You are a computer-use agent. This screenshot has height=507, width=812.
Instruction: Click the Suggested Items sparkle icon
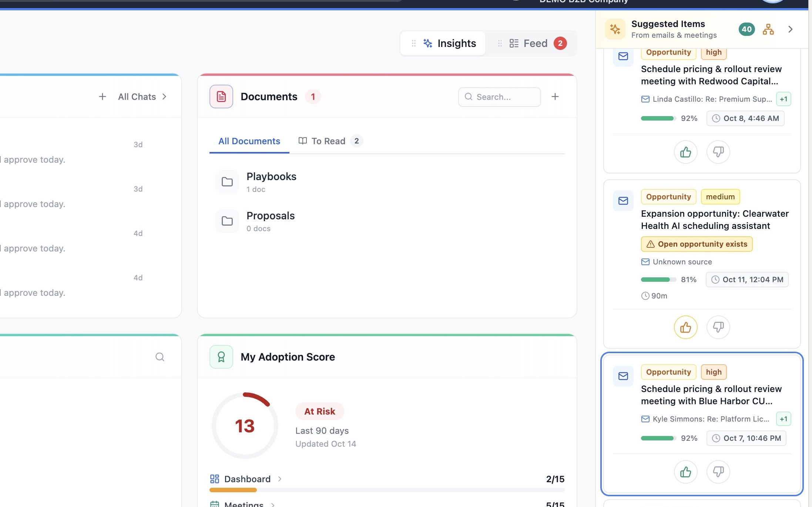pos(615,29)
